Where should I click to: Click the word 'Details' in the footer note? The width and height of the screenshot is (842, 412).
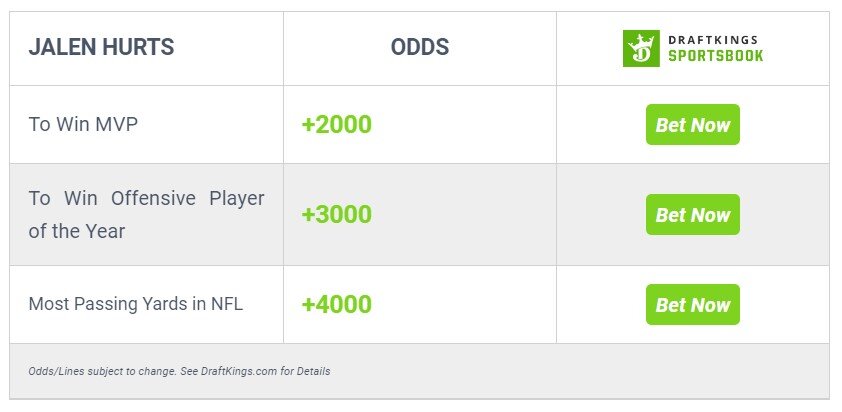313,372
